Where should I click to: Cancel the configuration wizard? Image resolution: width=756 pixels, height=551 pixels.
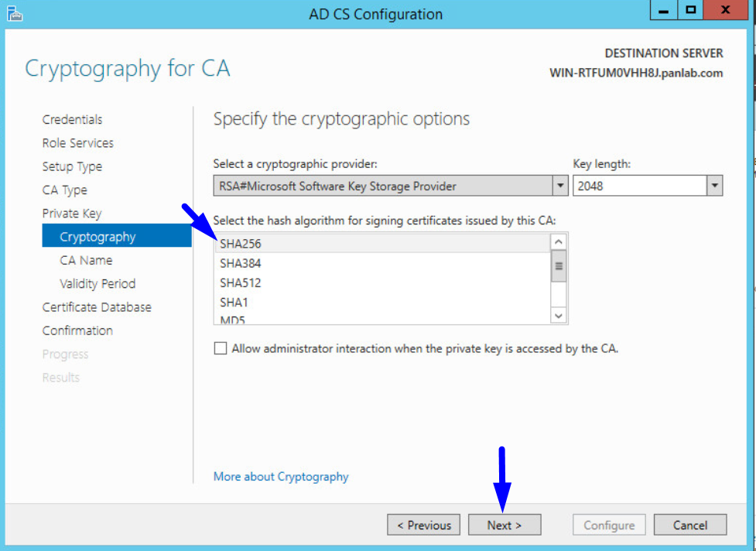click(x=690, y=525)
